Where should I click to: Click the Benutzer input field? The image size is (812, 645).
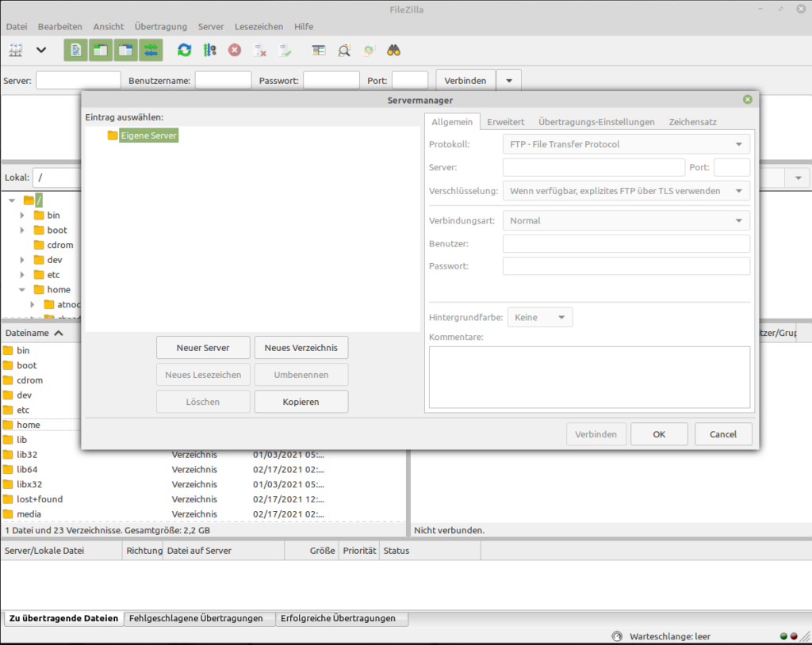[x=626, y=243]
